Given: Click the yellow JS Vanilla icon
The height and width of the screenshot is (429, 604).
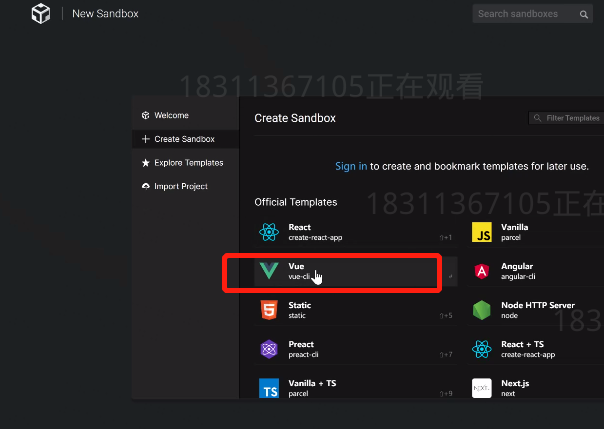Looking at the screenshot, I should pos(482,232).
